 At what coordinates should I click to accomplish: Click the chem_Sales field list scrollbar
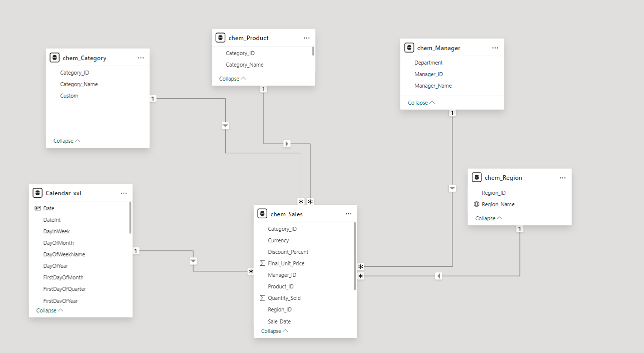pos(355,256)
